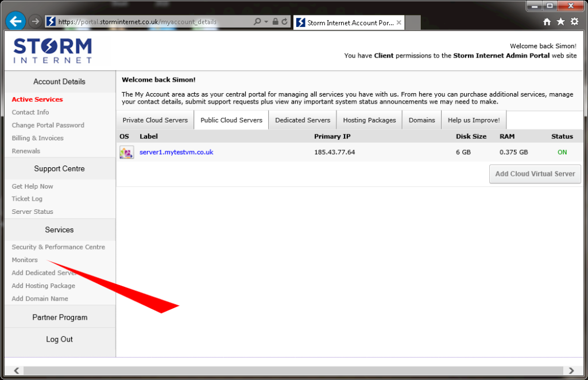Maximize the browser window
The width and height of the screenshot is (588, 380).
(x=550, y=6)
